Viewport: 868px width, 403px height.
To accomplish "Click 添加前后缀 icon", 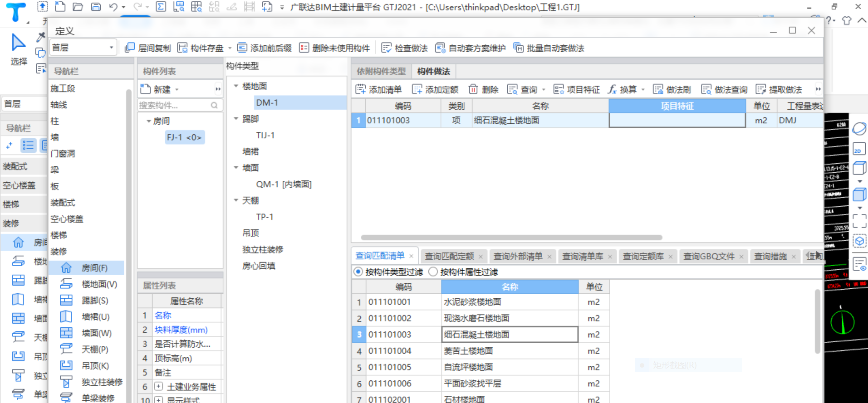I will (242, 48).
